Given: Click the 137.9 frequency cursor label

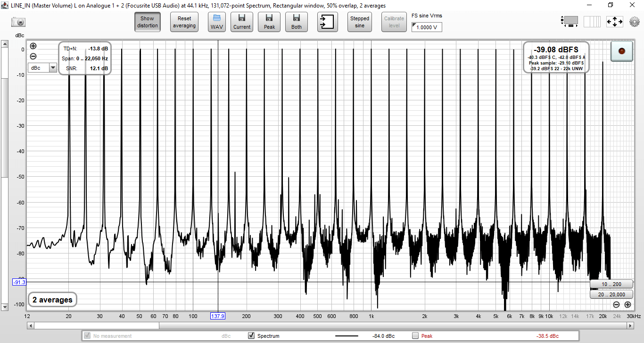Looking at the screenshot, I should tap(217, 316).
